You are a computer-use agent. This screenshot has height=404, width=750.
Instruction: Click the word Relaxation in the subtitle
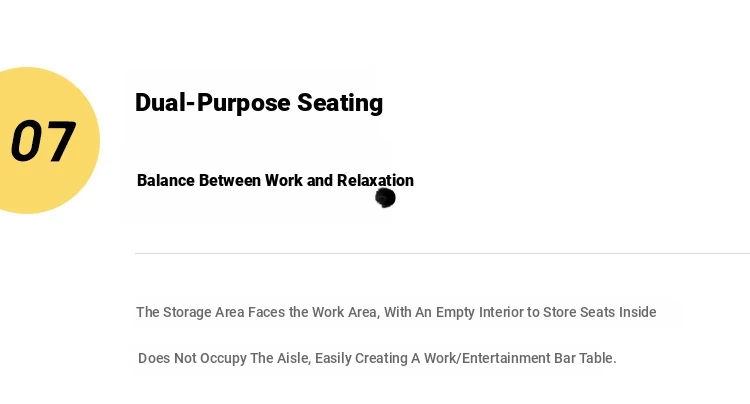(x=375, y=180)
